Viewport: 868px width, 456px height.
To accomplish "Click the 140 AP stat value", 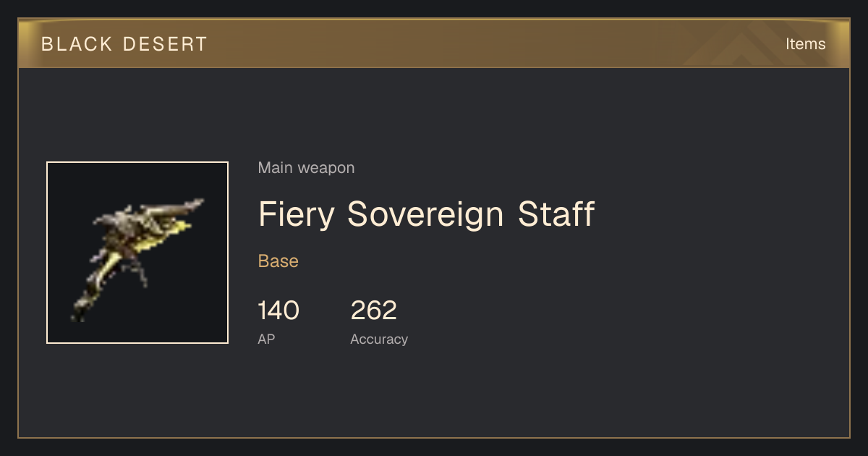I will click(278, 311).
